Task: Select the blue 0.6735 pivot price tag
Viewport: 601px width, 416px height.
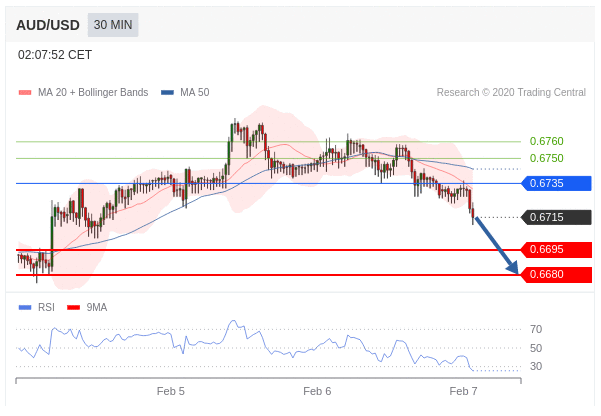Action: coord(557,184)
